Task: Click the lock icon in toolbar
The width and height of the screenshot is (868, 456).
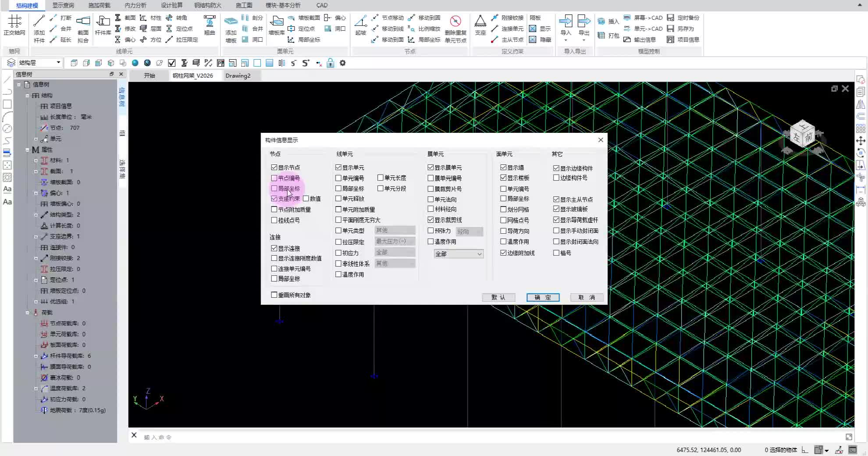Action: click(x=330, y=63)
